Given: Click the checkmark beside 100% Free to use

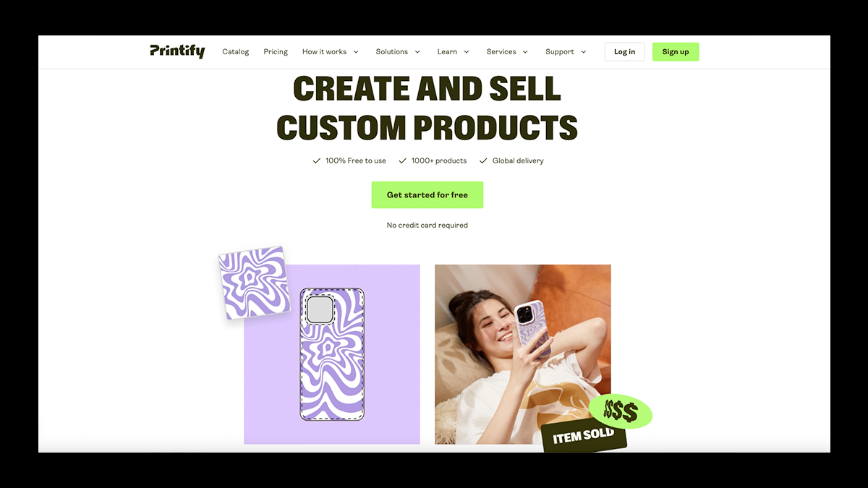Looking at the screenshot, I should [316, 160].
